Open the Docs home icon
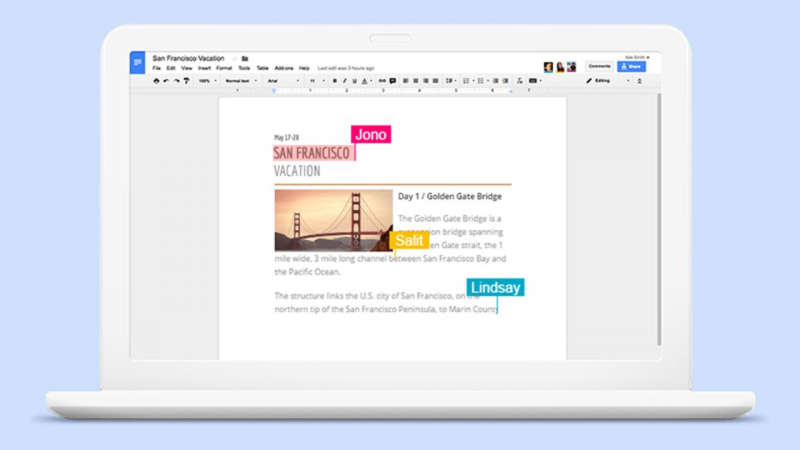 coord(137,62)
